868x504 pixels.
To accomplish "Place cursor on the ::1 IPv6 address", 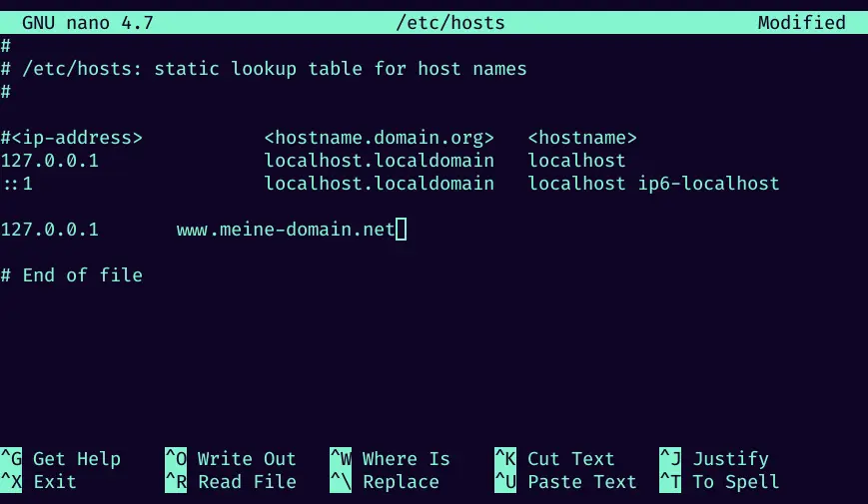I will [x=17, y=184].
